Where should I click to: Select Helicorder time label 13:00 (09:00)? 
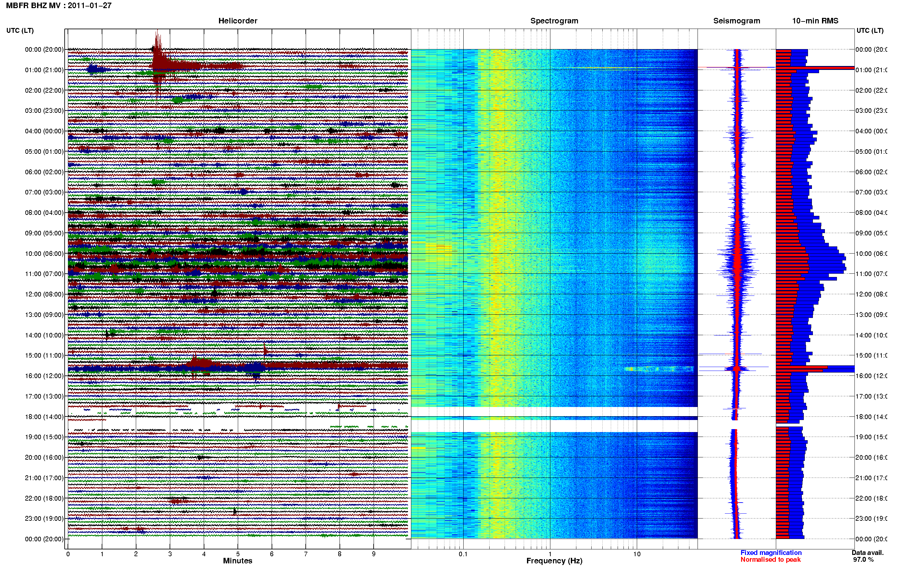coord(44,315)
